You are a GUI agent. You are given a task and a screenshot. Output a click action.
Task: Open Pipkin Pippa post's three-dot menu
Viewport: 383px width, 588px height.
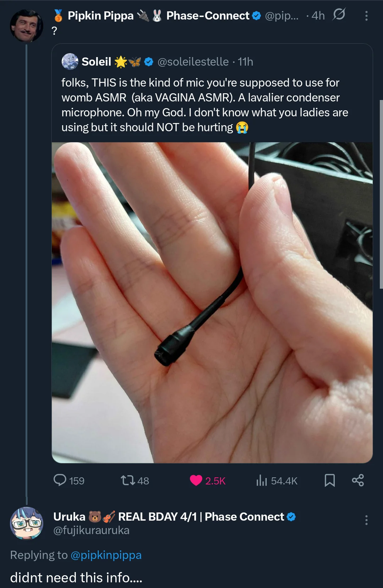366,16
